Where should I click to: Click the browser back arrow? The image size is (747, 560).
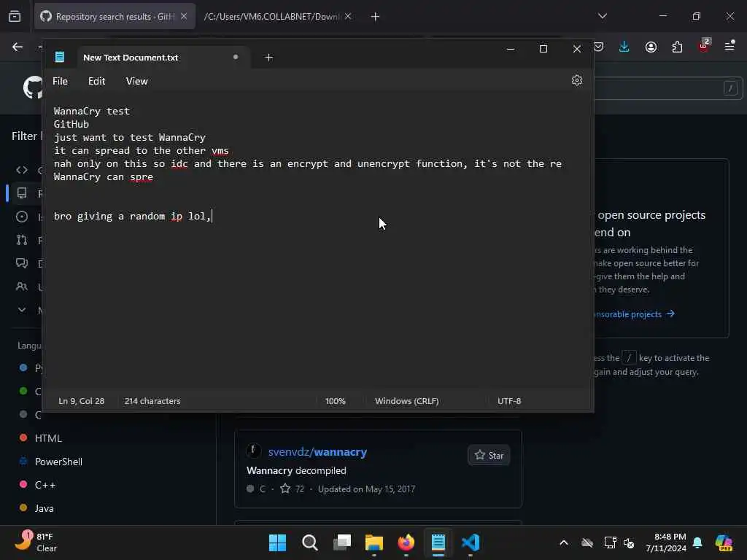tap(18, 47)
